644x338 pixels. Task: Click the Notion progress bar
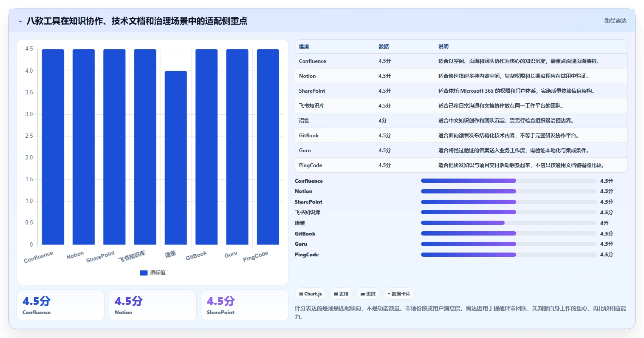[509, 191]
